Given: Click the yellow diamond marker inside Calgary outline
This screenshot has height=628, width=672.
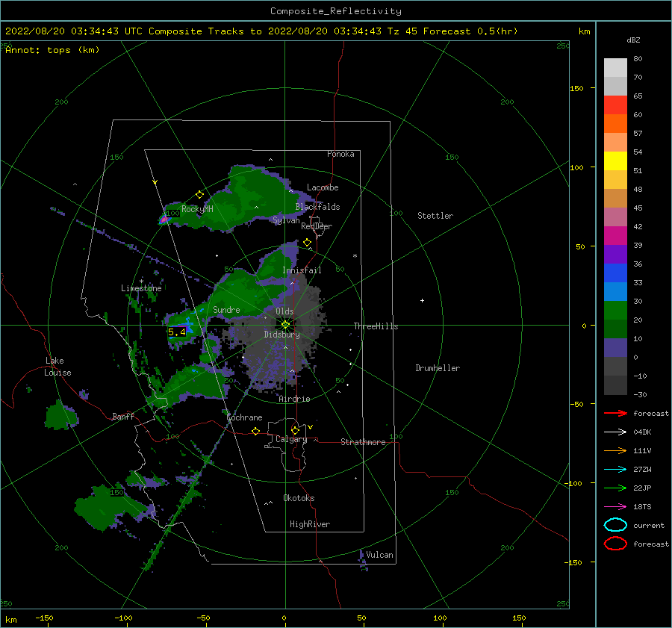Looking at the screenshot, I should (295, 430).
